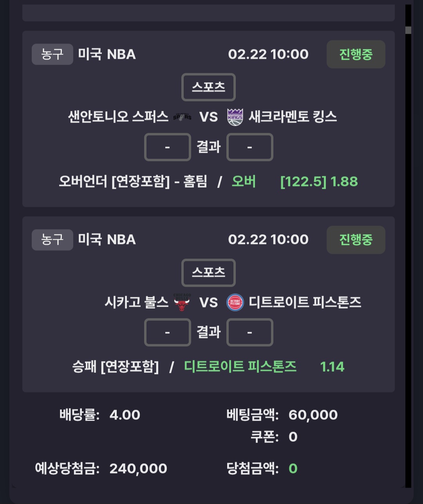Tap the 스포츠 button above the Bulls matchup
423x504 pixels.
208,273
